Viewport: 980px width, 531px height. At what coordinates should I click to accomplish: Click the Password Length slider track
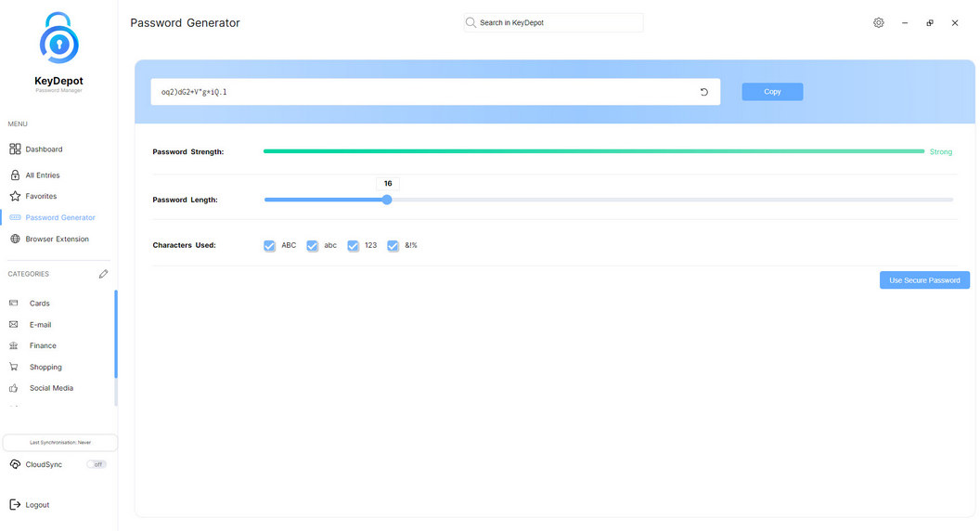tap(609, 200)
